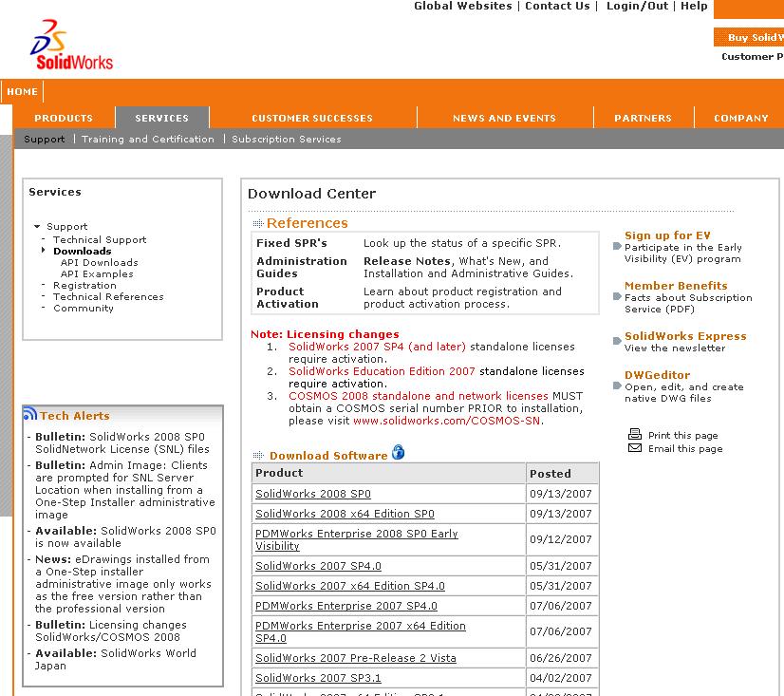Open Training and Certification submenu
The width and height of the screenshot is (784, 696).
[x=148, y=139]
